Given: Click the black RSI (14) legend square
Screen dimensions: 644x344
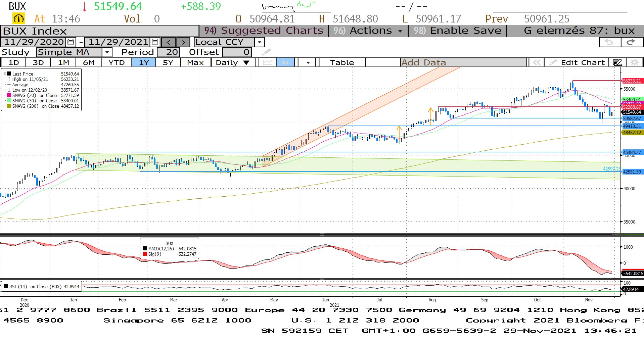Looking at the screenshot, I should point(6,287).
